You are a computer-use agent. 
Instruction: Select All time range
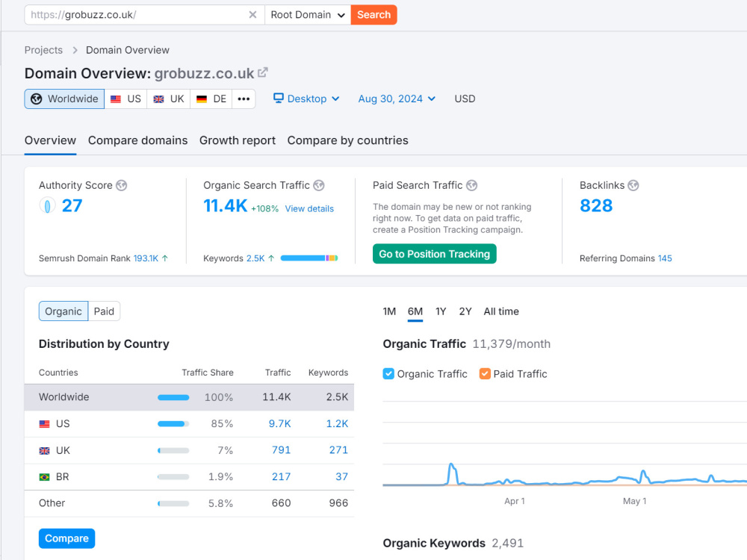[x=501, y=311]
